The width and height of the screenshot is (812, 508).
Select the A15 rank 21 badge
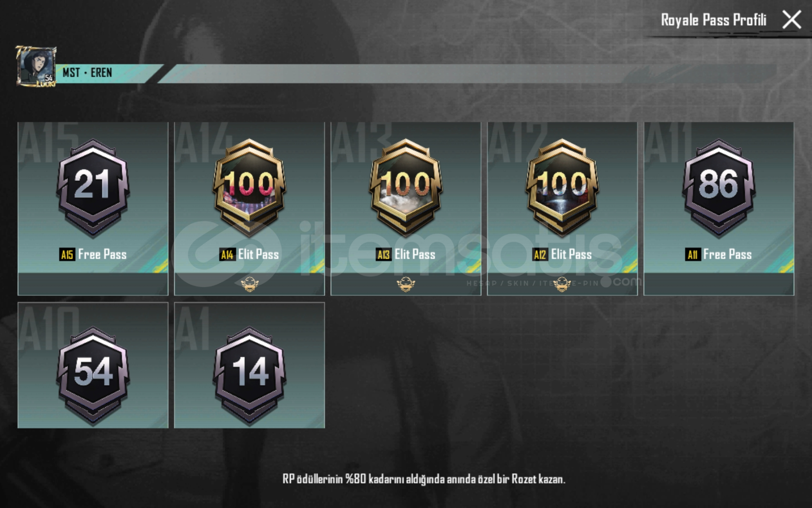click(x=93, y=188)
